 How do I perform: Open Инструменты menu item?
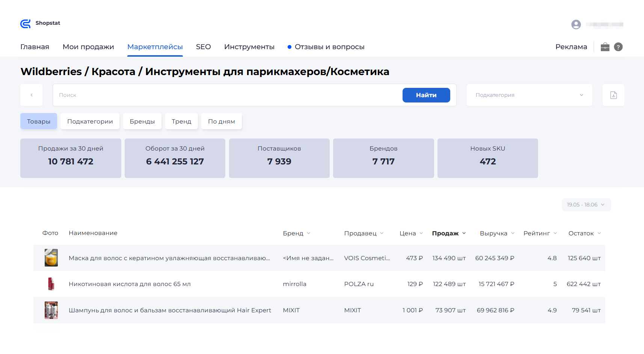tap(249, 47)
